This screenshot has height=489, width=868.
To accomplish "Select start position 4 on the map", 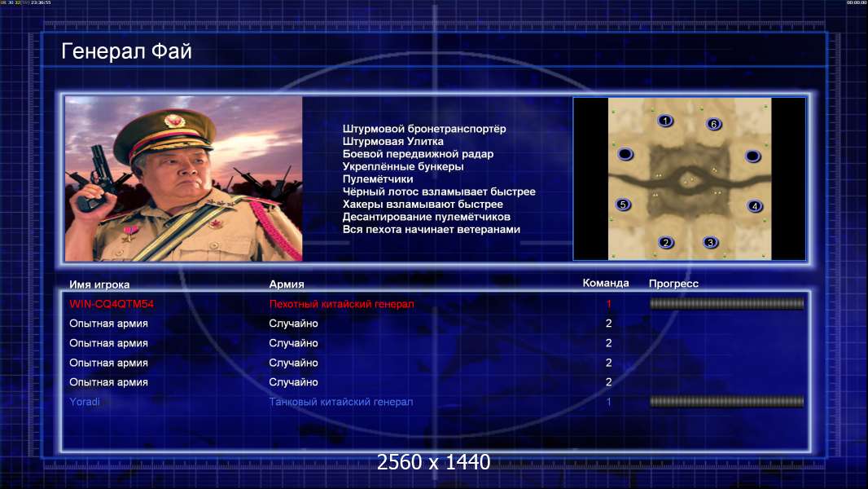I will point(755,206).
